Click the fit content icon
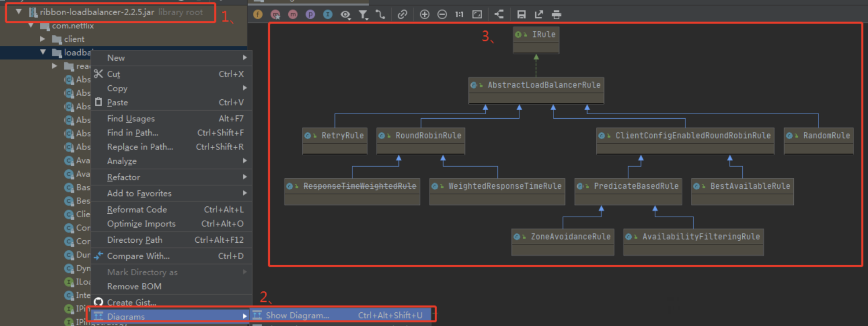The width and height of the screenshot is (868, 326). (x=477, y=15)
